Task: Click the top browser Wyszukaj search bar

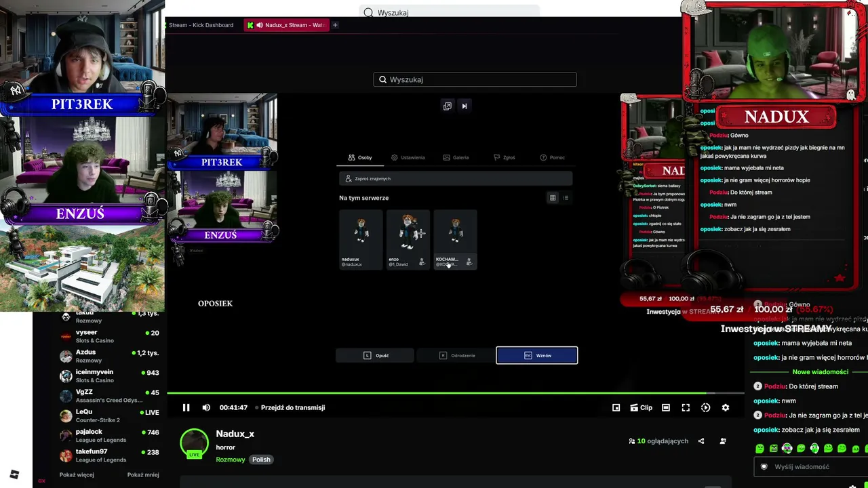Action: tap(449, 12)
